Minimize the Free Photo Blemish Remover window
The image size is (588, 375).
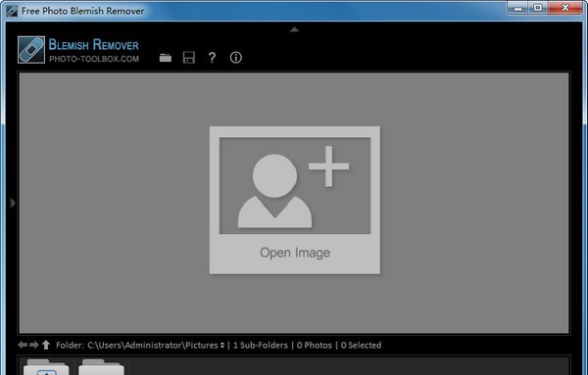518,8
